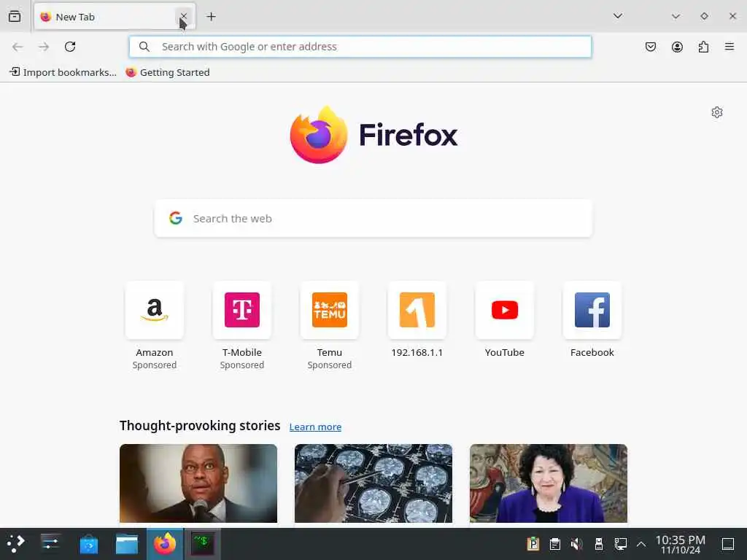Open the application hamburger menu

tap(729, 47)
